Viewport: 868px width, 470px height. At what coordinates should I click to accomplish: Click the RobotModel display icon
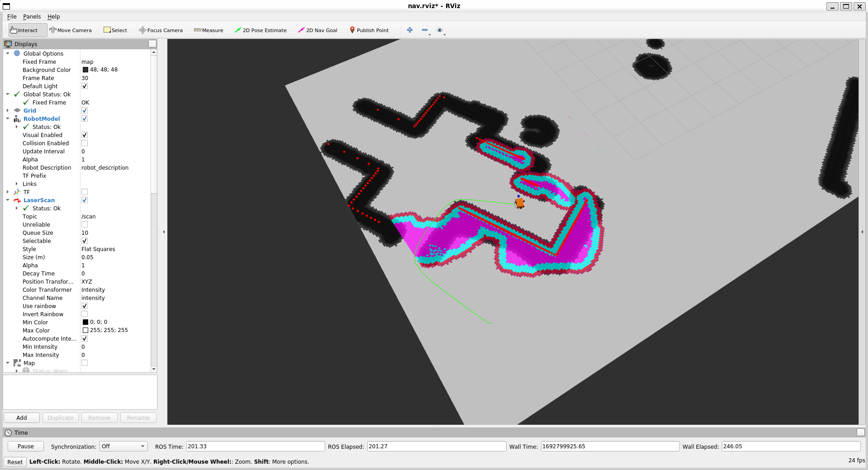click(x=17, y=119)
